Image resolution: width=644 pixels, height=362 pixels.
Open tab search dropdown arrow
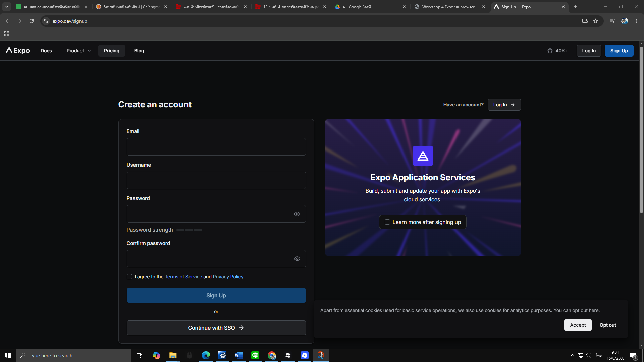point(7,7)
